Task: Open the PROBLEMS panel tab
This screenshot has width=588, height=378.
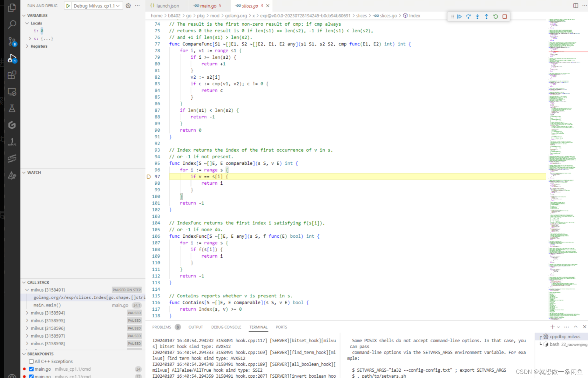Action: coord(162,327)
